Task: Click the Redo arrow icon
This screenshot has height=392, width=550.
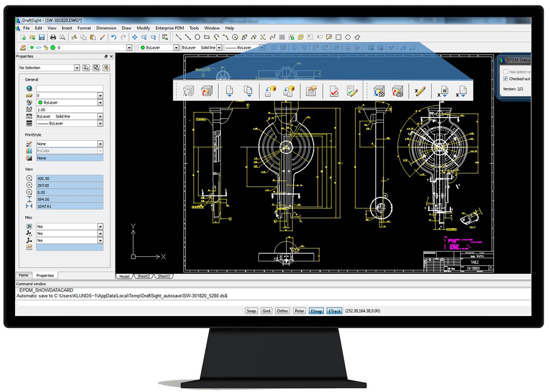Action: [123, 37]
